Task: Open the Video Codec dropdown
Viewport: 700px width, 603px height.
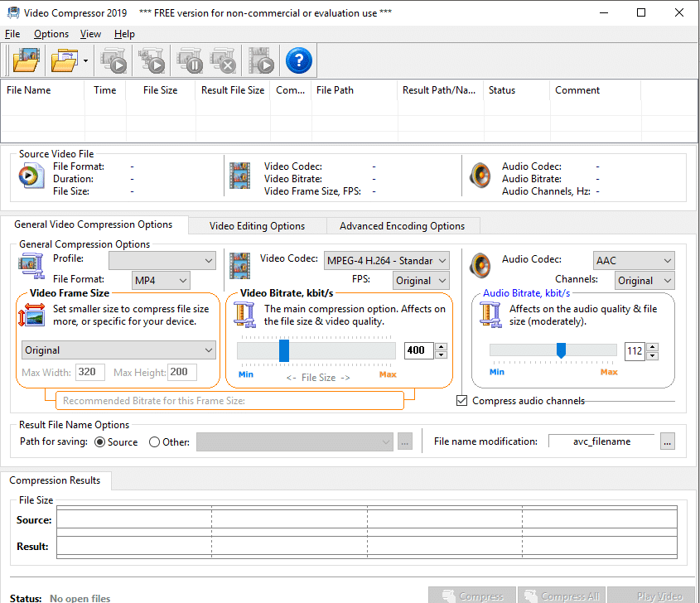Action: coord(386,260)
